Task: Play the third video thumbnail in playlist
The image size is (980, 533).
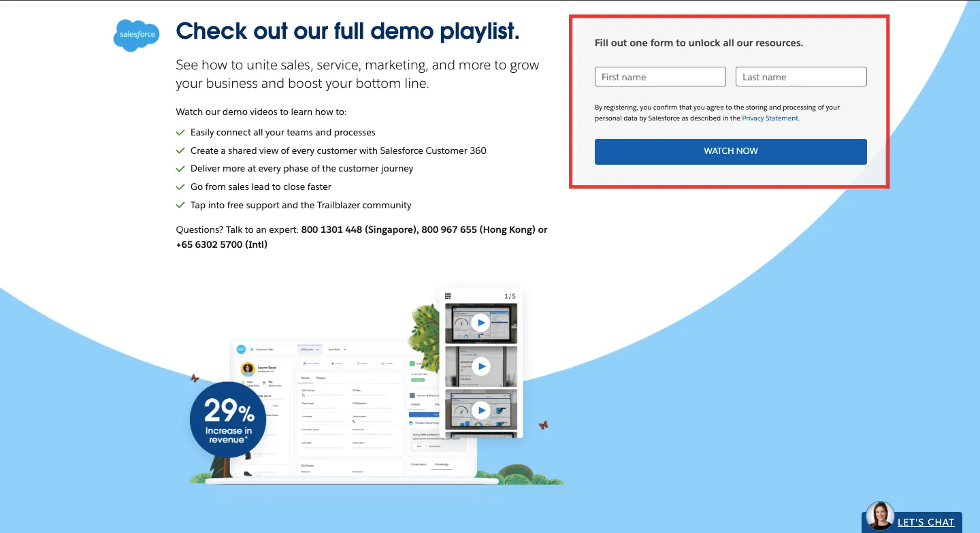Action: tap(481, 410)
